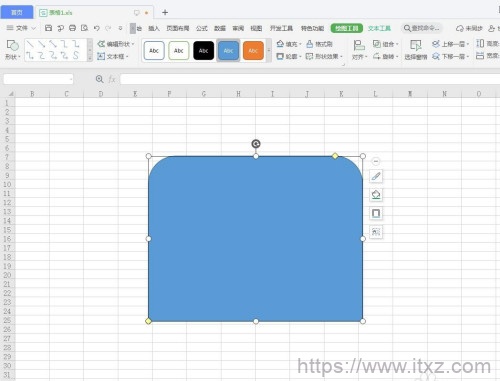Click the Undo arrow icon
500x381 pixels.
coord(96,28)
